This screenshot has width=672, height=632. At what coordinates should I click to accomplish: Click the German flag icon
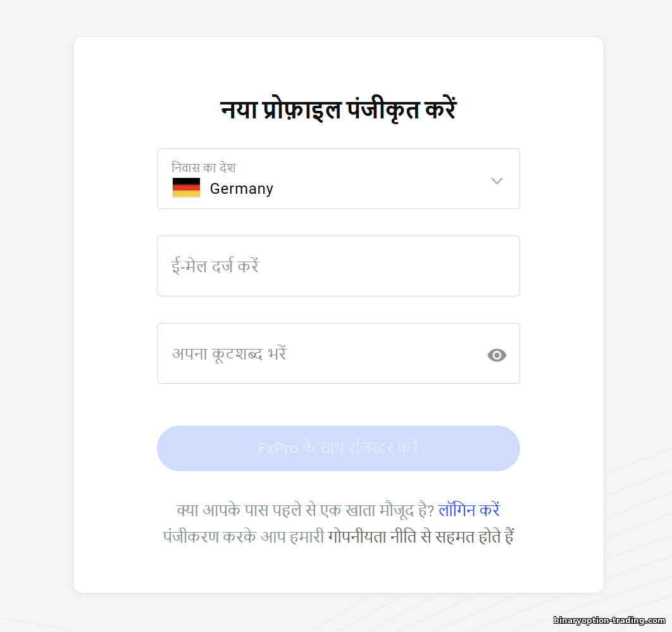[x=186, y=188]
